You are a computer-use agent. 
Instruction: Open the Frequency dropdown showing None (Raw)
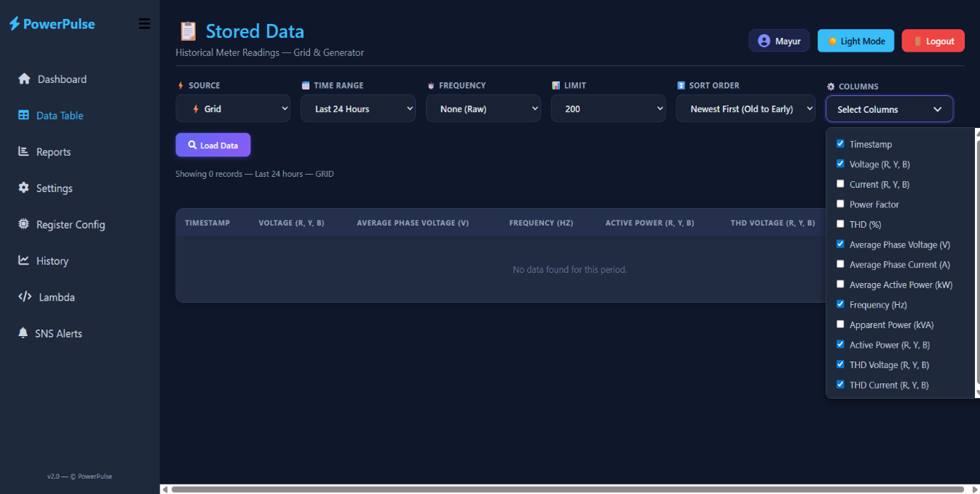coord(483,108)
